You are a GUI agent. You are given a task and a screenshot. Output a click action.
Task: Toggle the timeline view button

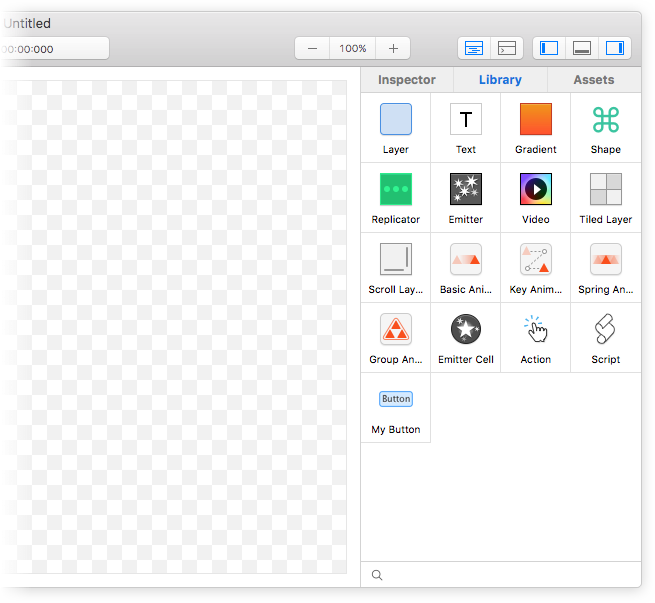[x=474, y=48]
